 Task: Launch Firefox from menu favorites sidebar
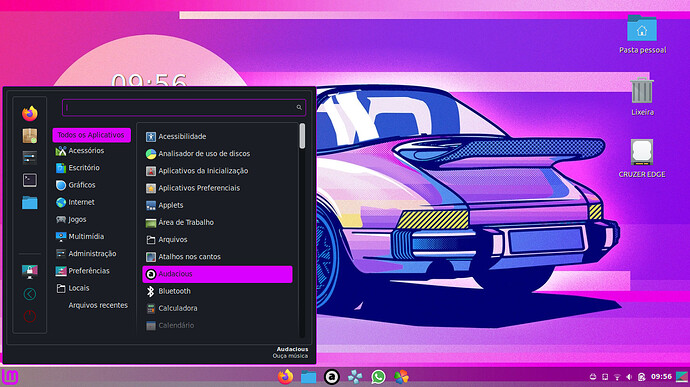coord(29,114)
